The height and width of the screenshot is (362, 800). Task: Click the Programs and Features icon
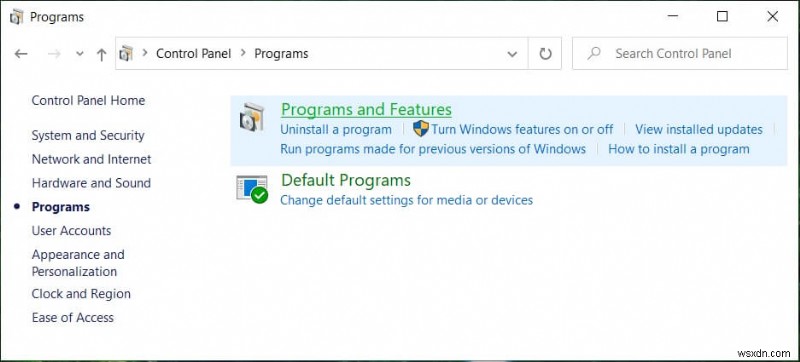[x=252, y=118]
